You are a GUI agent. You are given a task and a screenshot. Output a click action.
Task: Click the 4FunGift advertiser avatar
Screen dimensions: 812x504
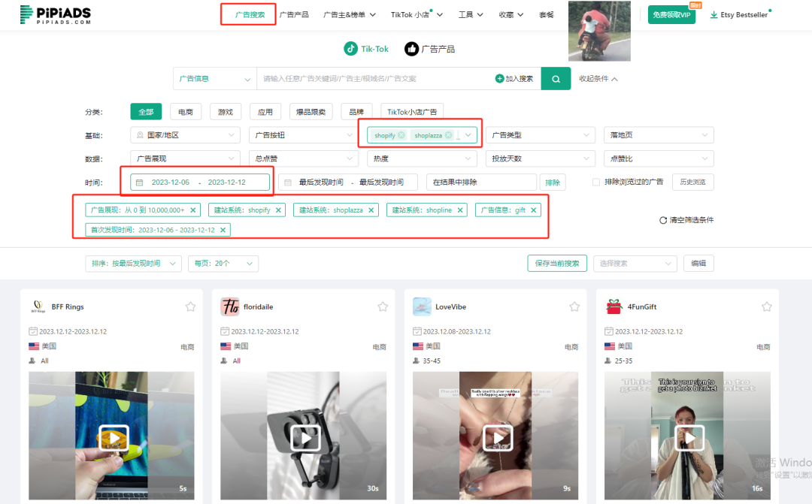click(614, 307)
